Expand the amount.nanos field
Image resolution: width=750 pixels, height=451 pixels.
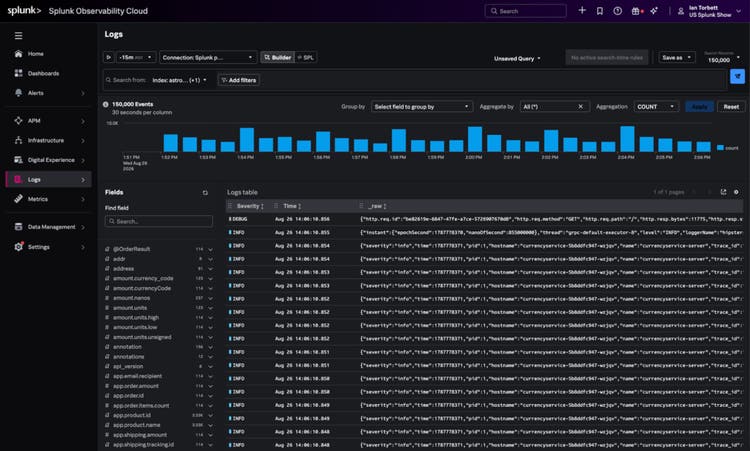click(210, 298)
